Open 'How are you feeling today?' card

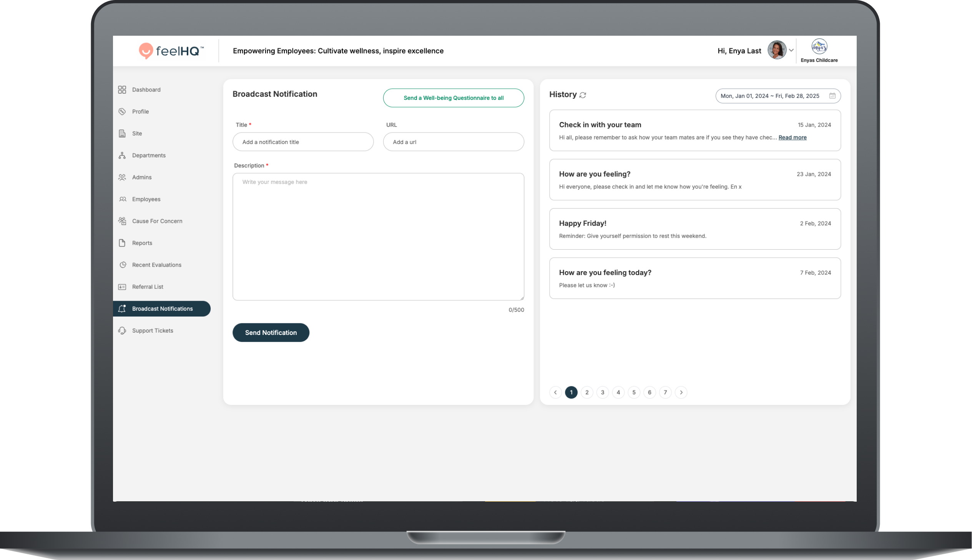point(695,278)
